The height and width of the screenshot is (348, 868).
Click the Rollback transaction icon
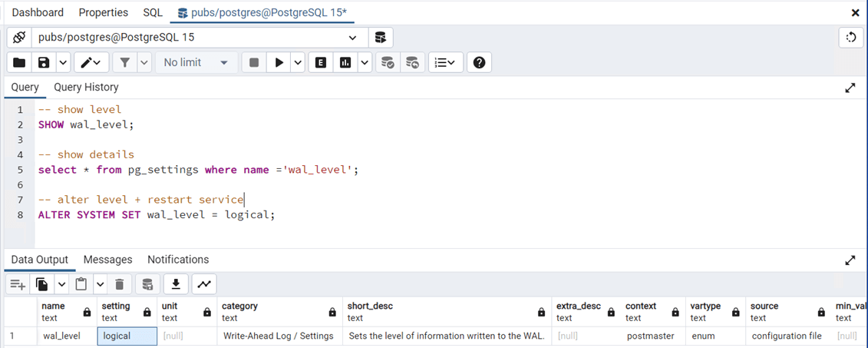[x=412, y=63]
